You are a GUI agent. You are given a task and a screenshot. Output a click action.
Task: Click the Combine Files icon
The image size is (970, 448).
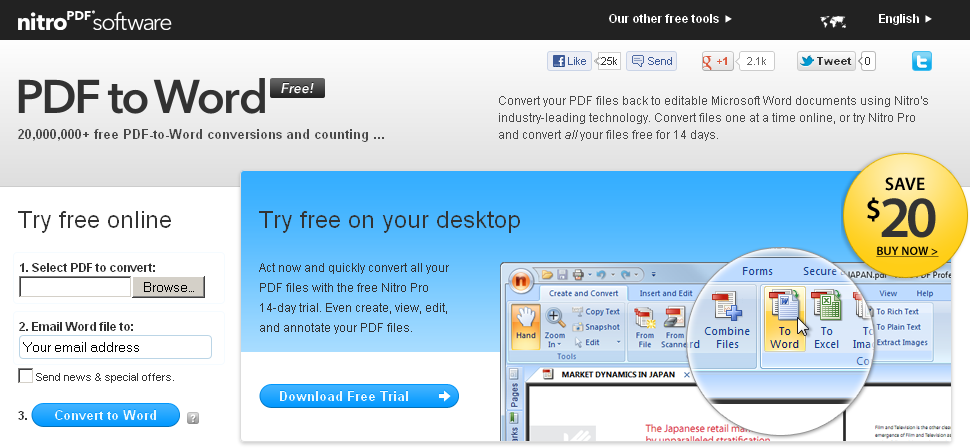(x=727, y=321)
